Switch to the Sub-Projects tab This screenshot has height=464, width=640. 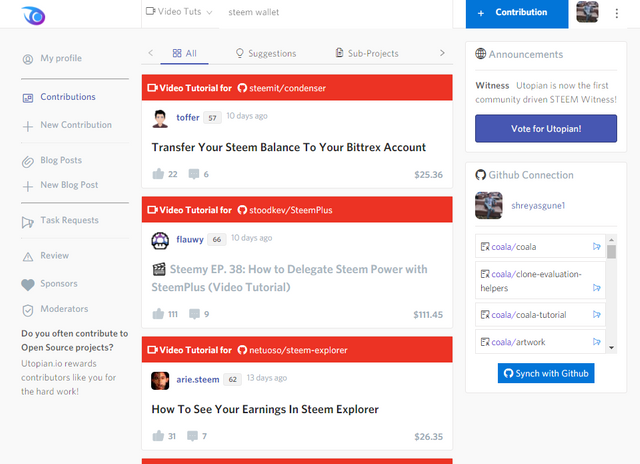(367, 53)
